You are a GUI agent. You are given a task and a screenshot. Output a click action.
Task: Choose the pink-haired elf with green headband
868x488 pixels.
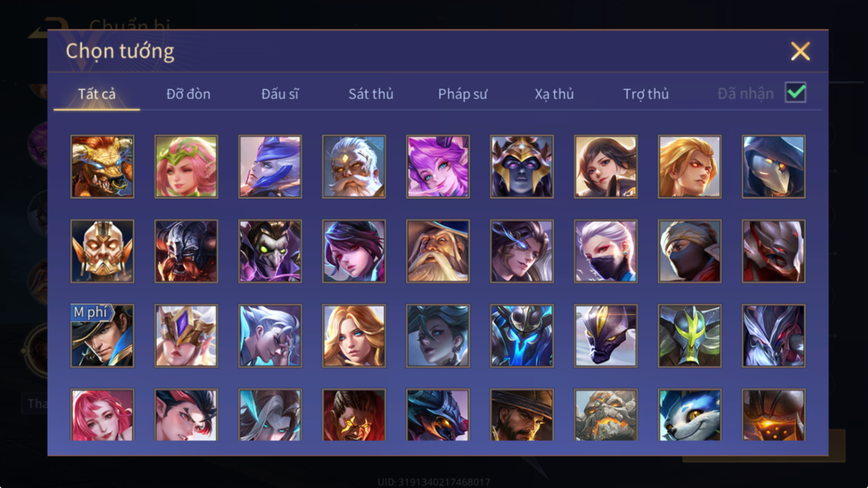coord(186,166)
